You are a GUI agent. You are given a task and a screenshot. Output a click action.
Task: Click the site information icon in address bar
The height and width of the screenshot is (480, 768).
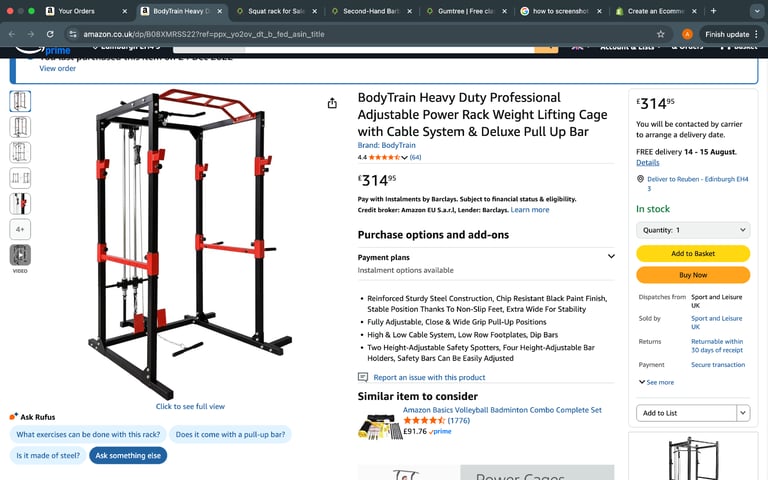click(73, 34)
